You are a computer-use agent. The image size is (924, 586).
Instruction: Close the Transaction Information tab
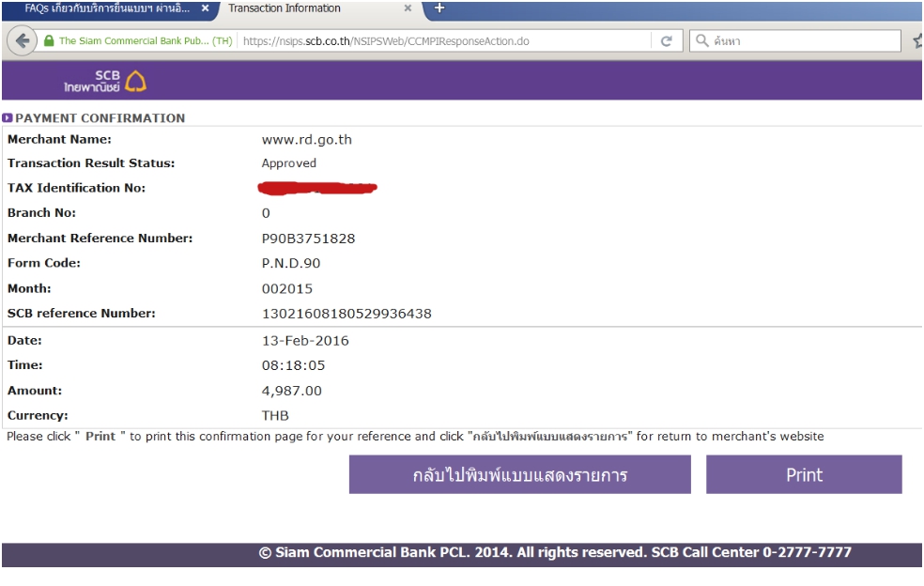point(408,8)
